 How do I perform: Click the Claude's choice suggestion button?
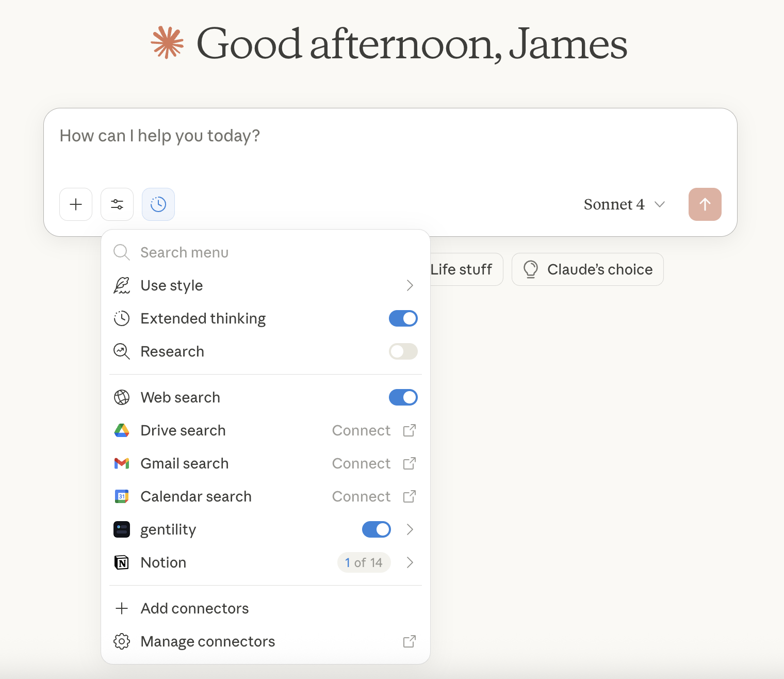pos(587,269)
